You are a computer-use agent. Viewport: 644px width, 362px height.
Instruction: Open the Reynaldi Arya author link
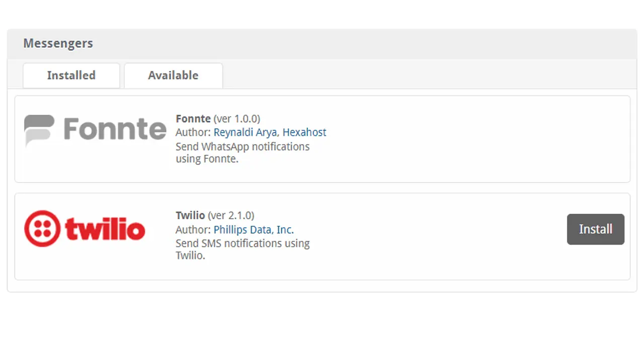[x=246, y=132]
